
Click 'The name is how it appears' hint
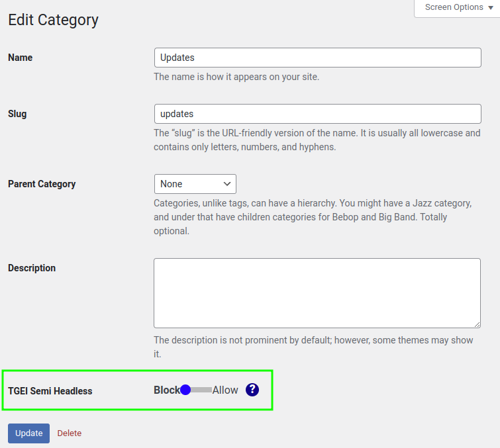tap(236, 77)
